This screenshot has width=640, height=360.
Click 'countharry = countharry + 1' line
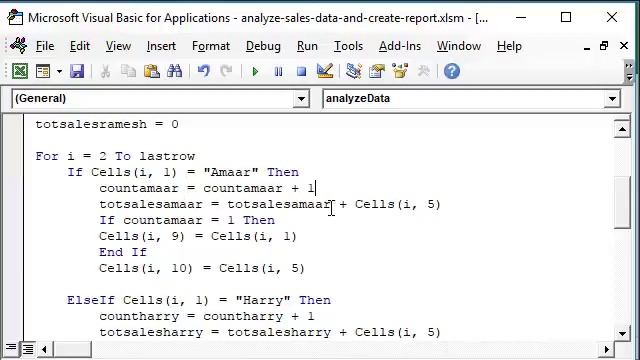point(207,316)
